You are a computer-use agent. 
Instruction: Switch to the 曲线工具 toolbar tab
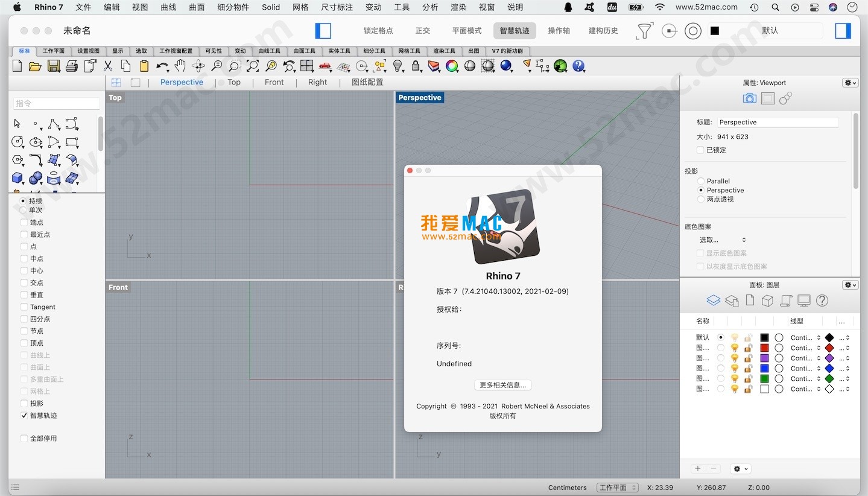(x=269, y=51)
